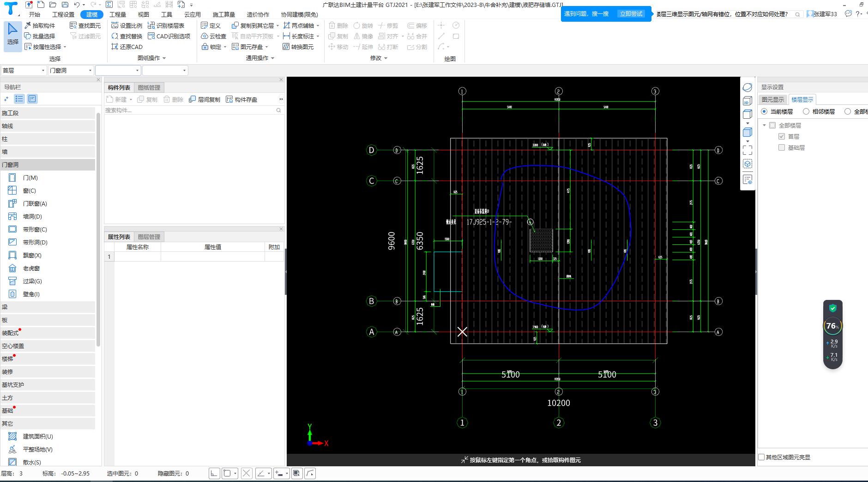Click 构件存盘 in component list
This screenshot has height=482, width=868.
(x=241, y=99)
